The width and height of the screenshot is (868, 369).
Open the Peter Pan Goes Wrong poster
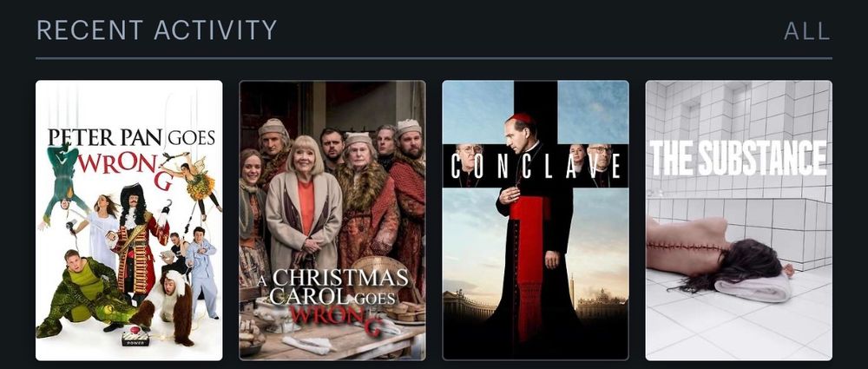[129, 221]
